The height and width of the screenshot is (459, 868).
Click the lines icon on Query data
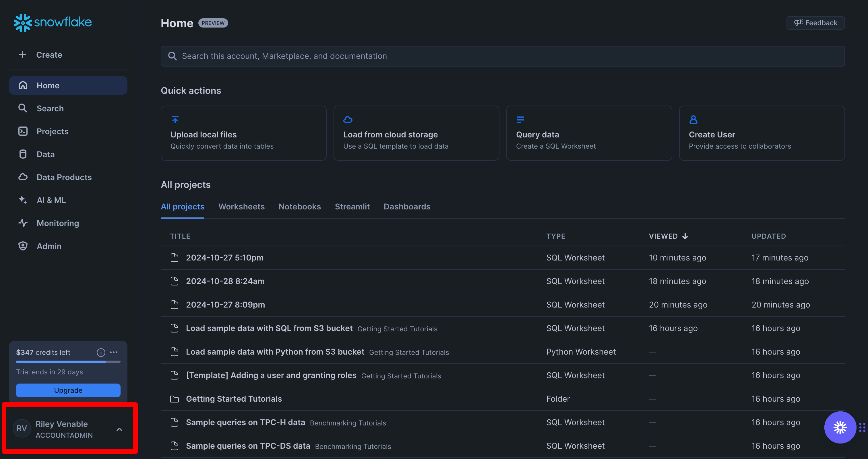pos(521,120)
